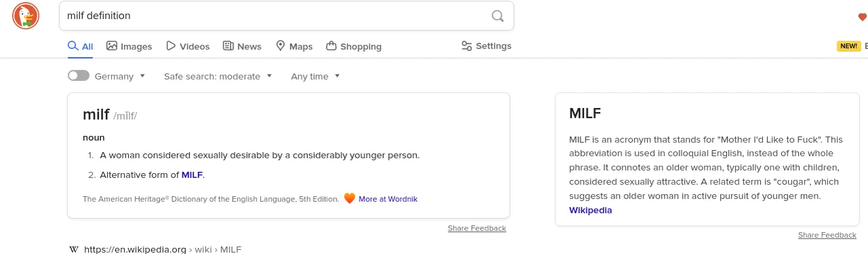
Task: Open News results tab
Action: 242,46
